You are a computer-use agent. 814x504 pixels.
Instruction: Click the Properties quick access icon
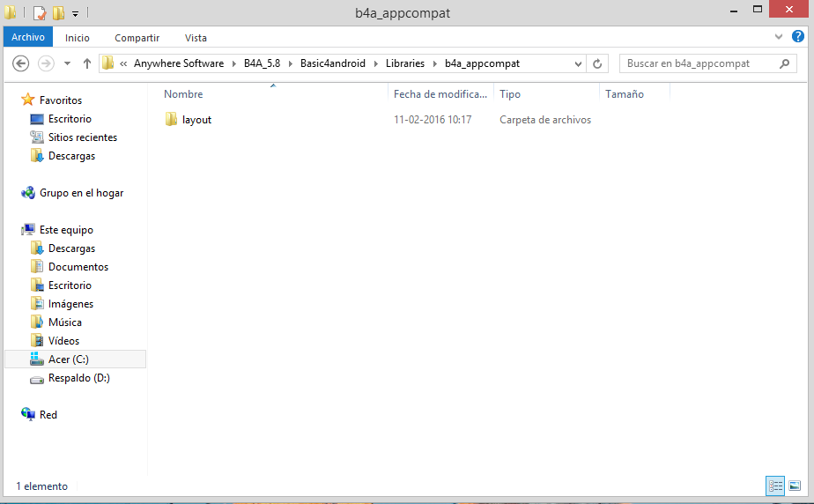click(40, 12)
